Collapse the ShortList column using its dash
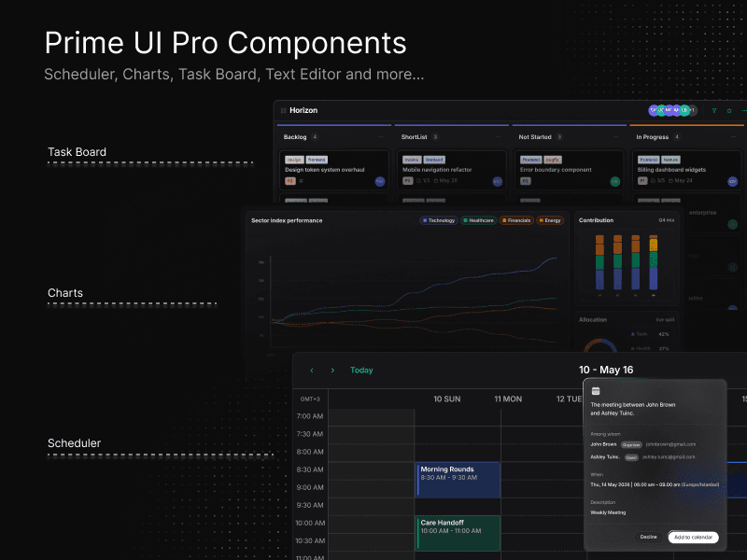The height and width of the screenshot is (560, 747). pos(499,137)
